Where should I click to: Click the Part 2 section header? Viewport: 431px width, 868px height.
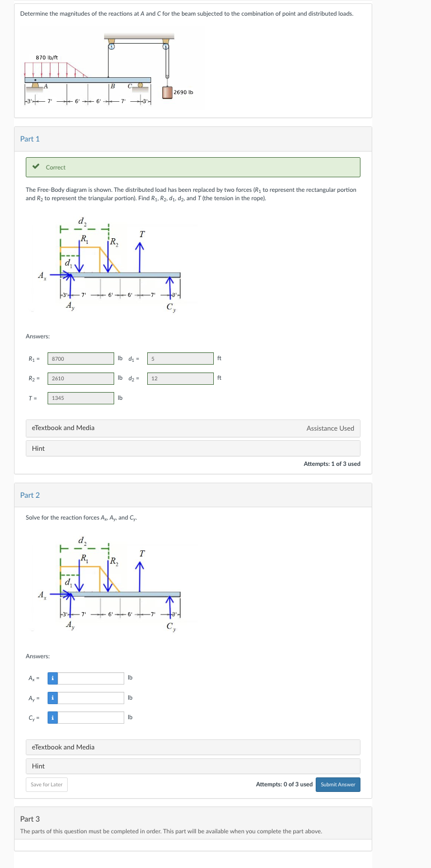pyautogui.click(x=31, y=494)
